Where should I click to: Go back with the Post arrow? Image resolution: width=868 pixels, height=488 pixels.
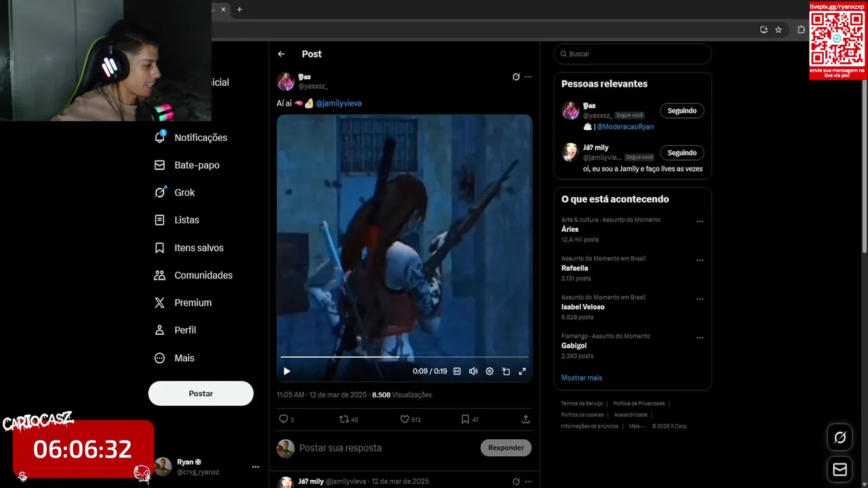click(x=281, y=54)
